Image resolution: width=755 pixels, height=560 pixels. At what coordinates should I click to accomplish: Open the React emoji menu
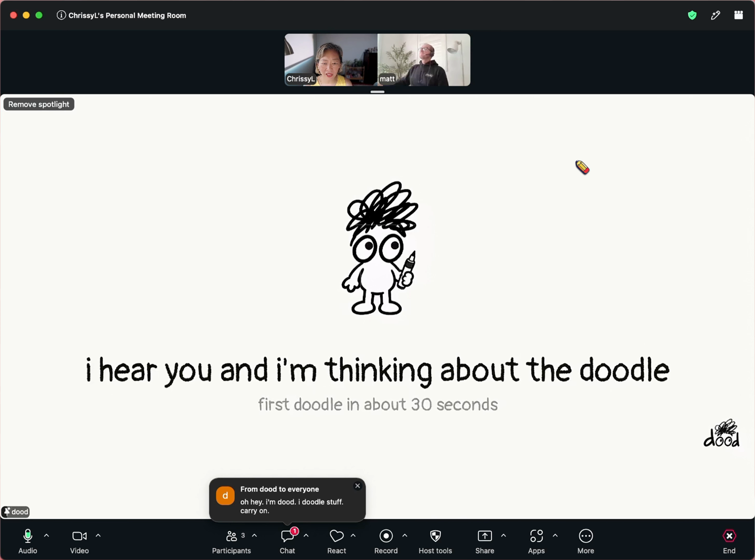pos(337,541)
